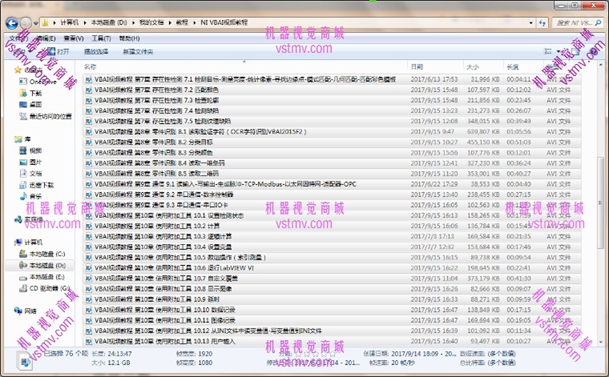Open 桌面 in the favorites sidebar

coord(31,104)
